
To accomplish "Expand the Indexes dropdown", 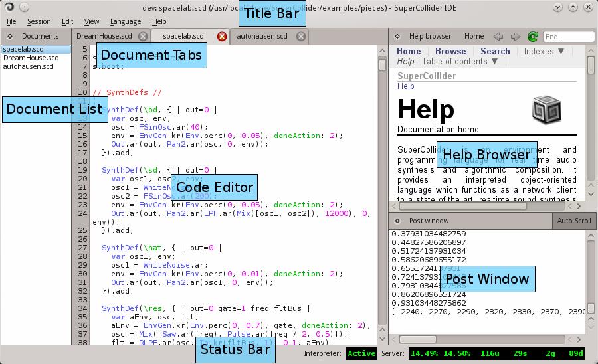I will (x=544, y=51).
